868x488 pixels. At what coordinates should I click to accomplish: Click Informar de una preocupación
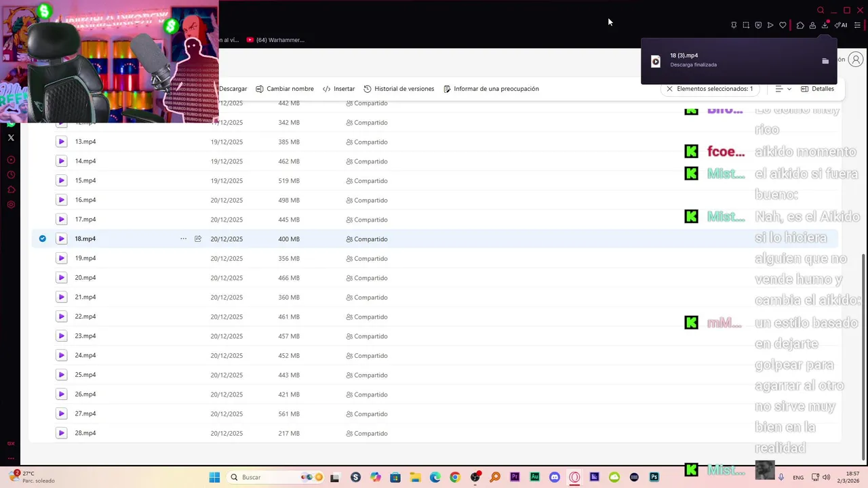pos(491,89)
